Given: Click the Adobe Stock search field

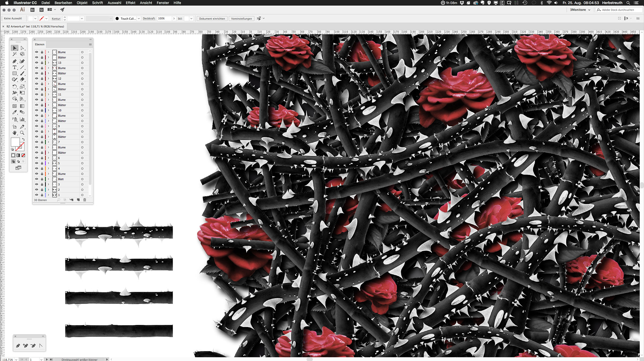Looking at the screenshot, I should (x=619, y=10).
